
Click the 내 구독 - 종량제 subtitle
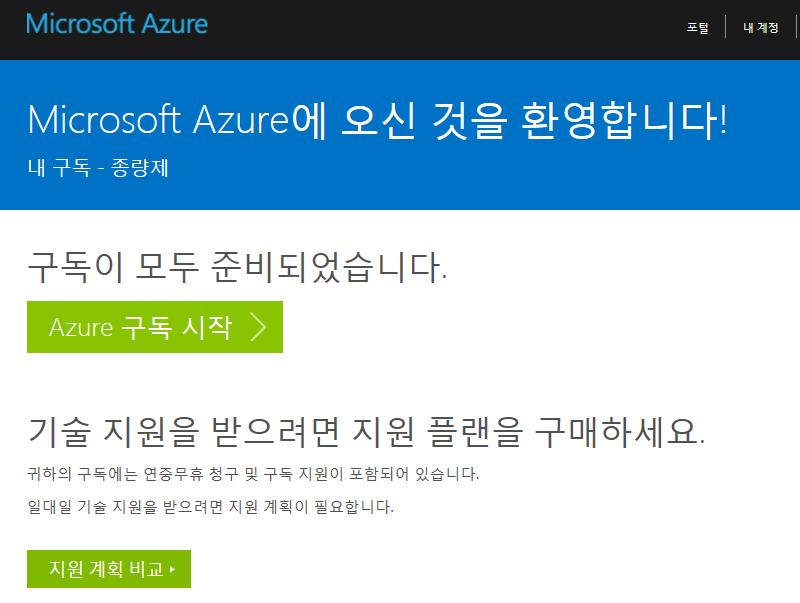point(98,167)
